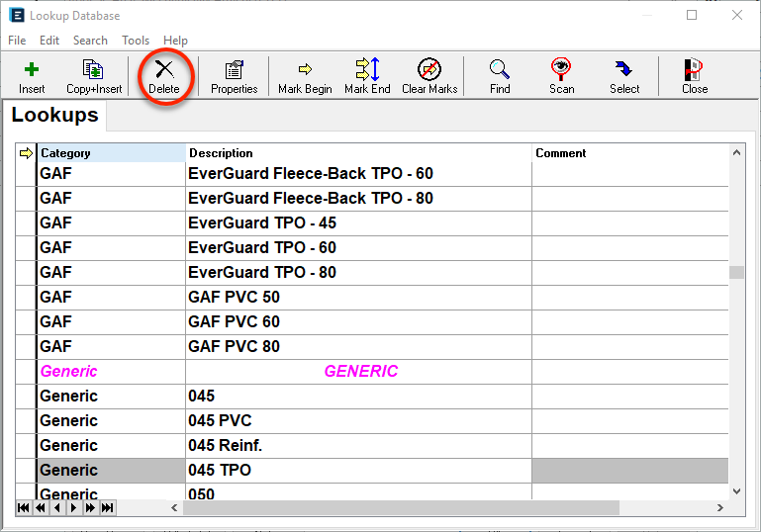Viewport: 761px width, 532px height.
Task: Click the Insert toolbar icon
Action: tap(32, 70)
